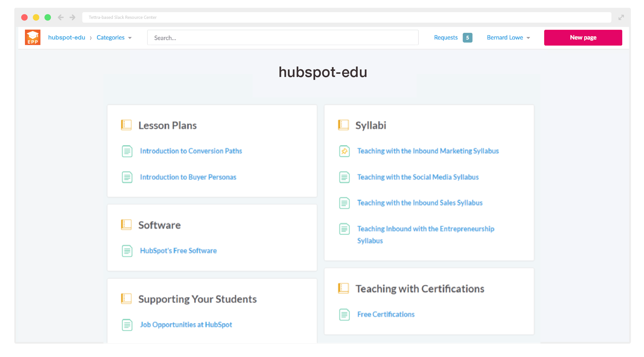Click page icon beside Introduction to Conversion Paths

pos(127,151)
